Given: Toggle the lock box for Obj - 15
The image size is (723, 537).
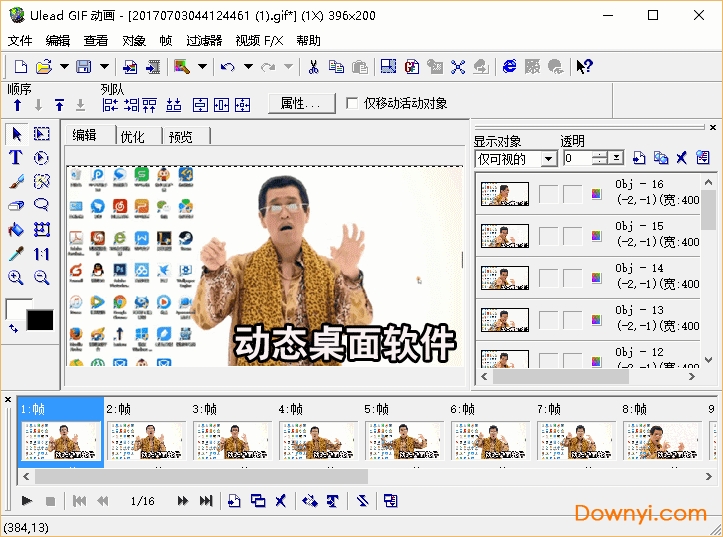Looking at the screenshot, I should point(571,236).
